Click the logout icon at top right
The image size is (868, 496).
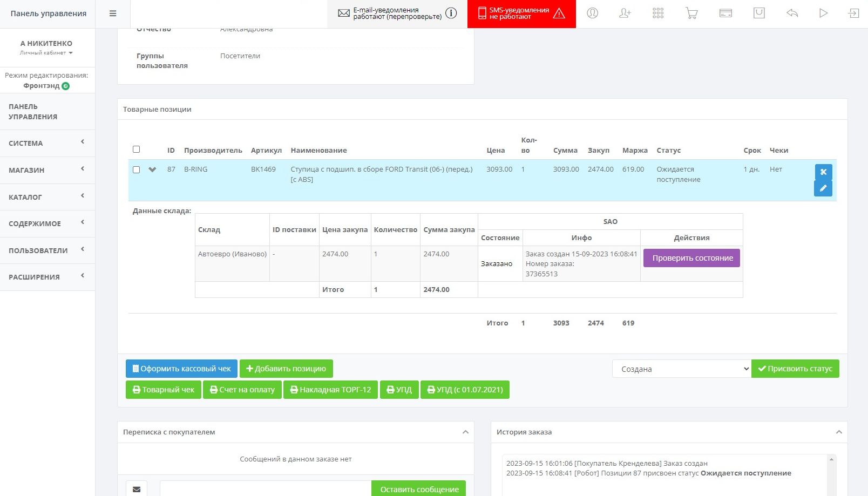pos(853,13)
